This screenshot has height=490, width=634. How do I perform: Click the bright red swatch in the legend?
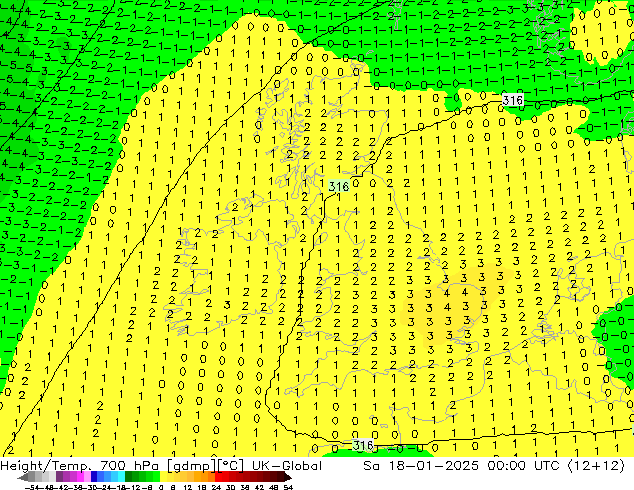[x=218, y=477]
